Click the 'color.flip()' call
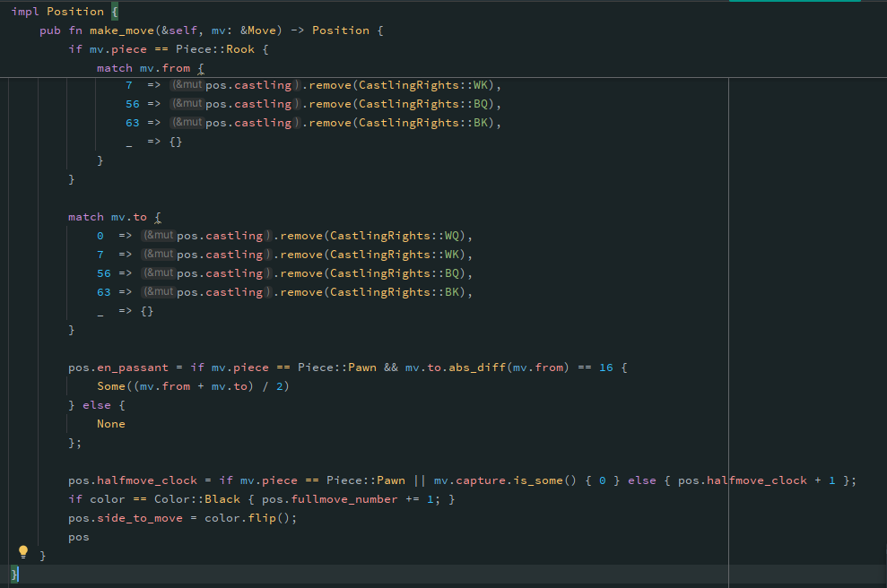The width and height of the screenshot is (887, 588). [248, 518]
